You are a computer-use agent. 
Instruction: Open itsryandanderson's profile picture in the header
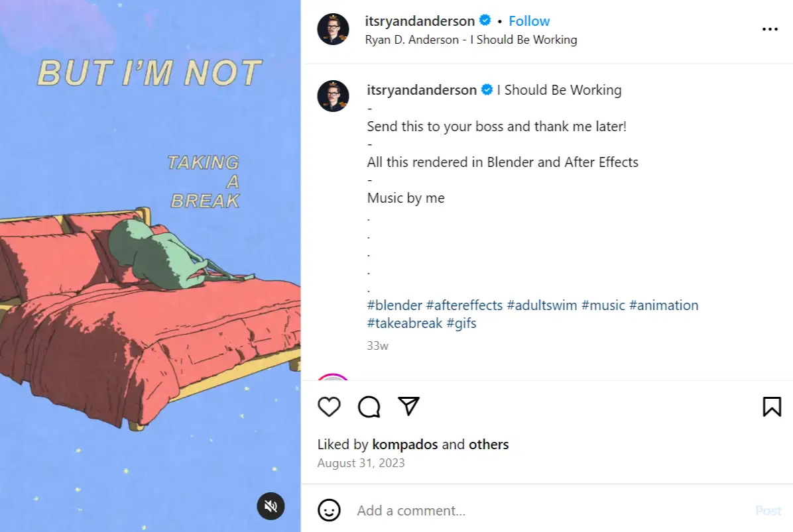(333, 29)
